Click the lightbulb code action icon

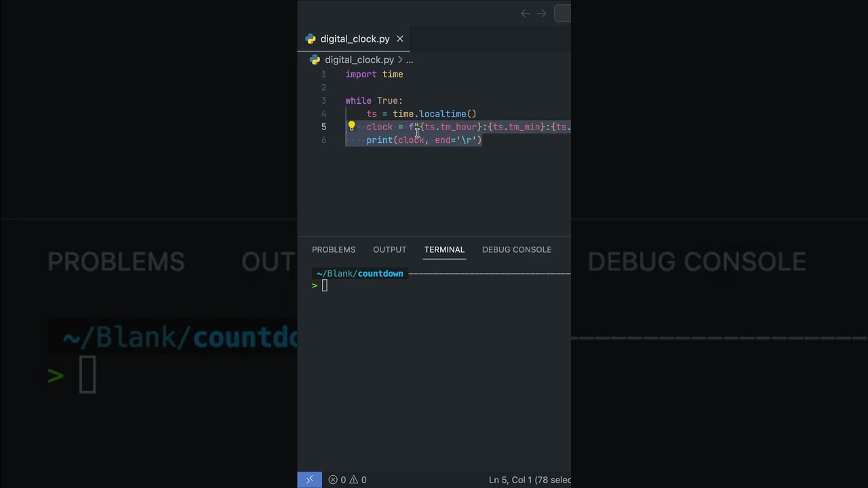[351, 126]
